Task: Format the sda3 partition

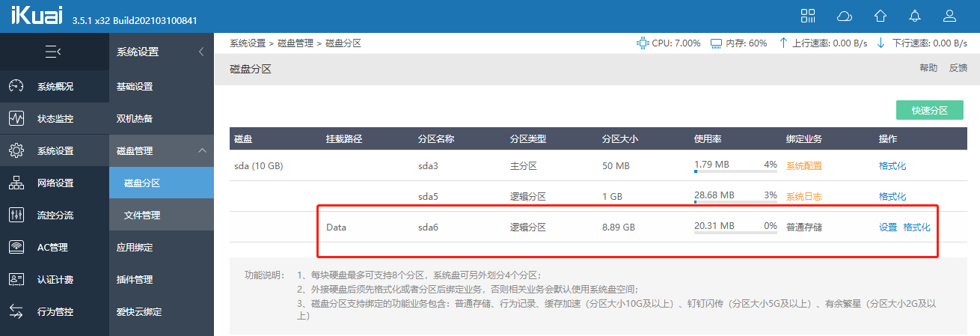Action: (892, 165)
